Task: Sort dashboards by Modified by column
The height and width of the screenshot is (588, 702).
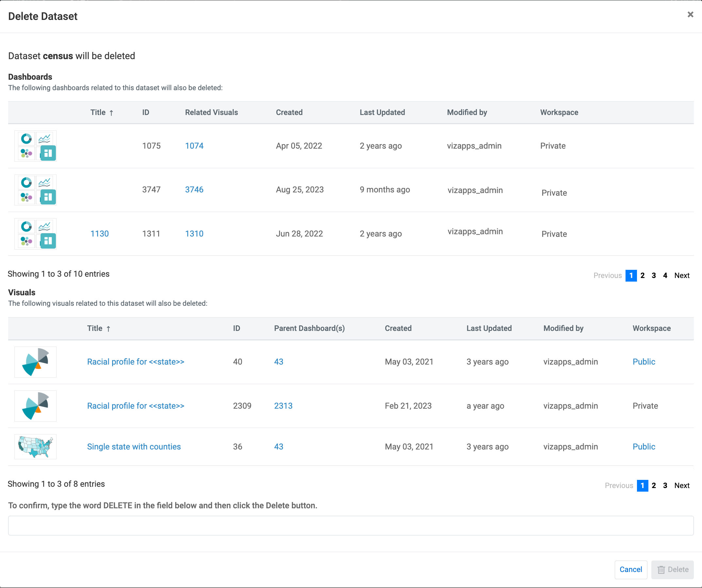Action: (467, 113)
